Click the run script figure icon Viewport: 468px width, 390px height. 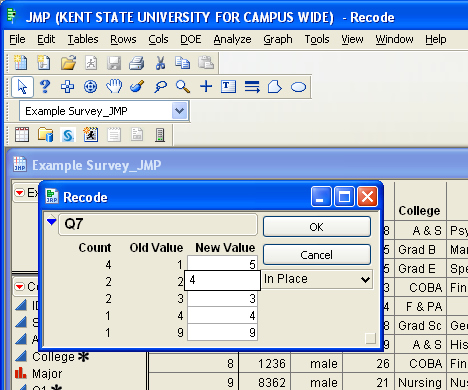coord(91,135)
